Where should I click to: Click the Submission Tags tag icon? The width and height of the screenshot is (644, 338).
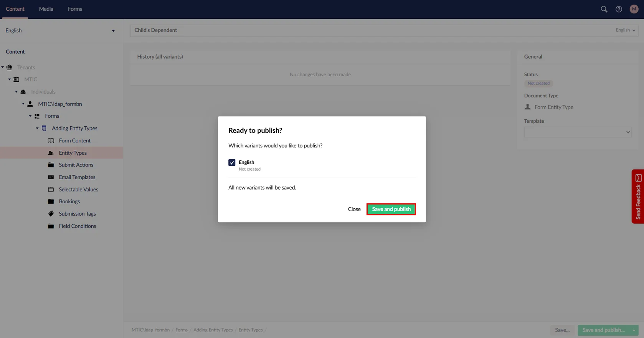point(51,214)
